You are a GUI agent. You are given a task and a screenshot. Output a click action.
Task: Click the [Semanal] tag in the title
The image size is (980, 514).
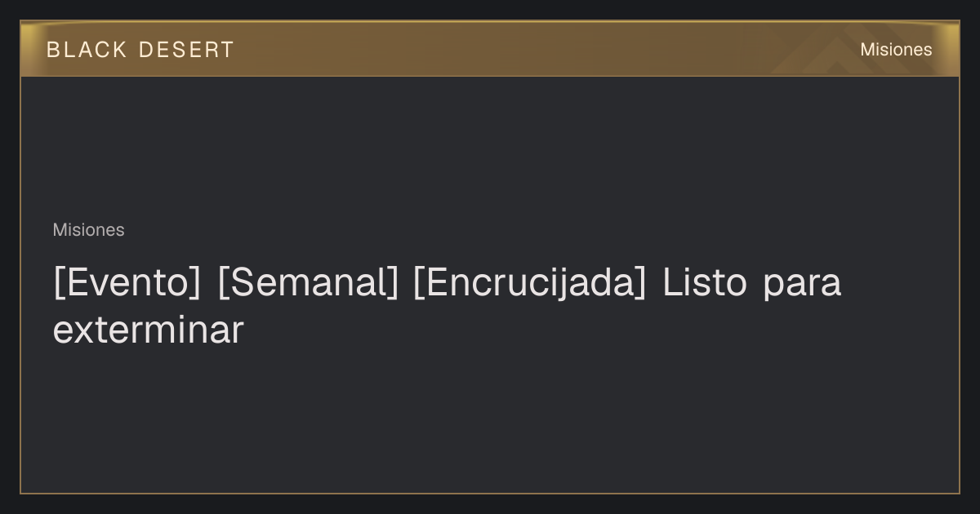tap(308, 283)
